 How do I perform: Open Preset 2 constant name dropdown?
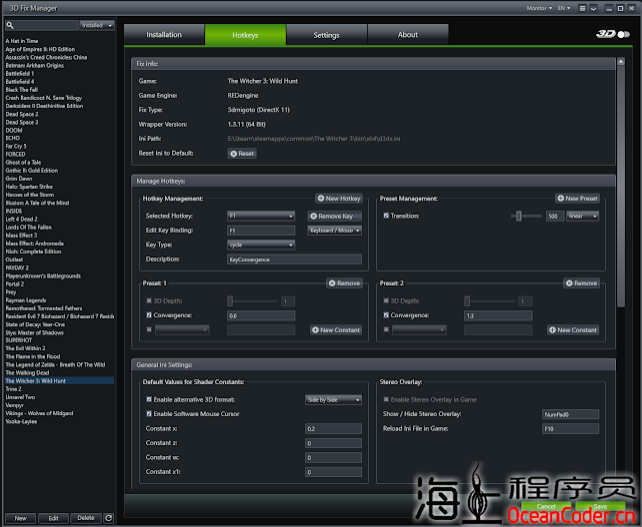click(419, 330)
